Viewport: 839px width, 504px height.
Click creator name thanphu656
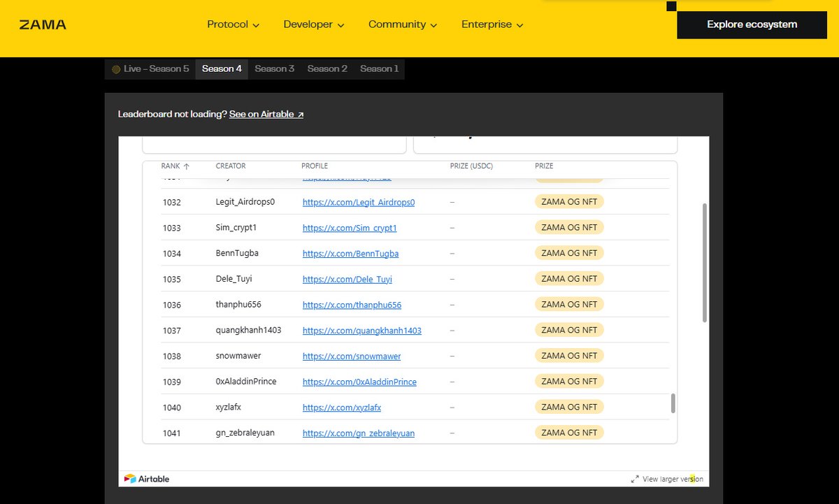click(238, 305)
